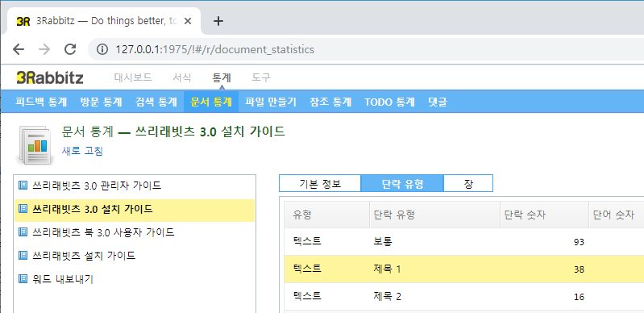Go to TODO 통계 submenu

click(x=389, y=102)
